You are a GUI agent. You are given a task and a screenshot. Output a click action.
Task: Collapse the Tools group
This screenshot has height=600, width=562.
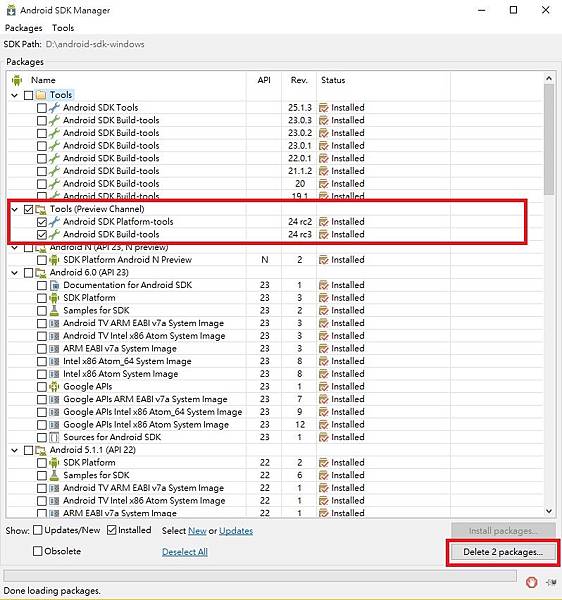tap(15, 95)
